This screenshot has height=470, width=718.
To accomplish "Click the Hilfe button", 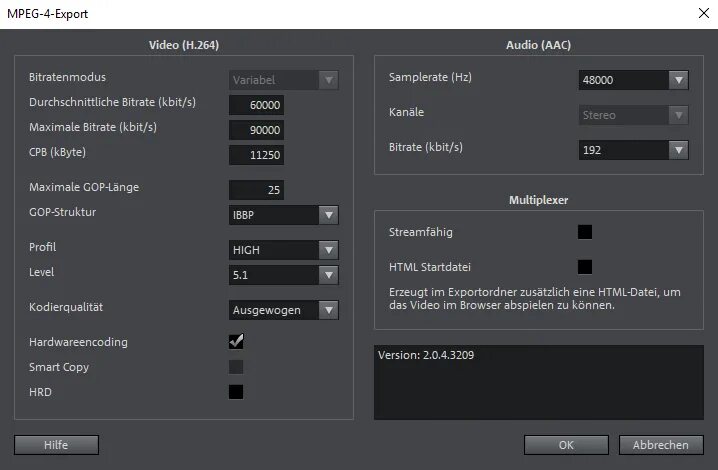I will point(56,445).
